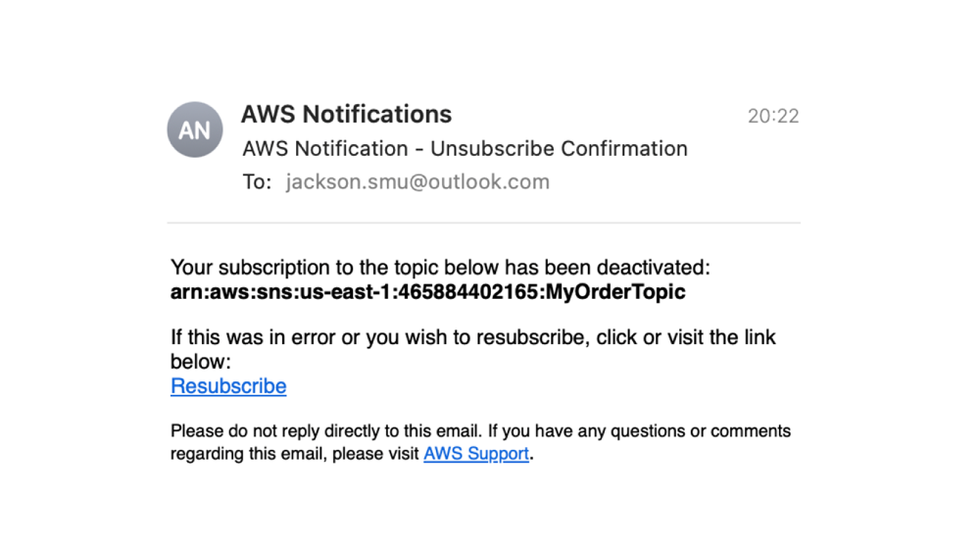Viewport: 980px width, 551px height.
Task: Click the AWS Notifications sender name
Action: click(346, 114)
